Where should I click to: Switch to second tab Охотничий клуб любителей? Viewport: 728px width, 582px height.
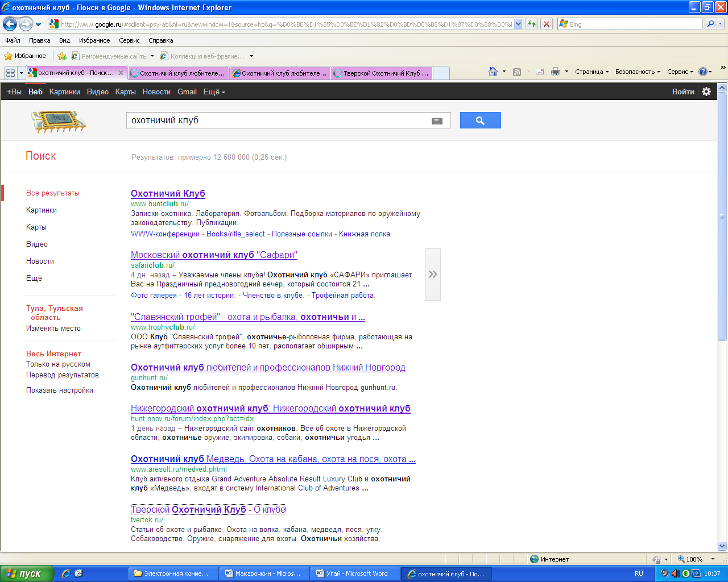(x=178, y=73)
